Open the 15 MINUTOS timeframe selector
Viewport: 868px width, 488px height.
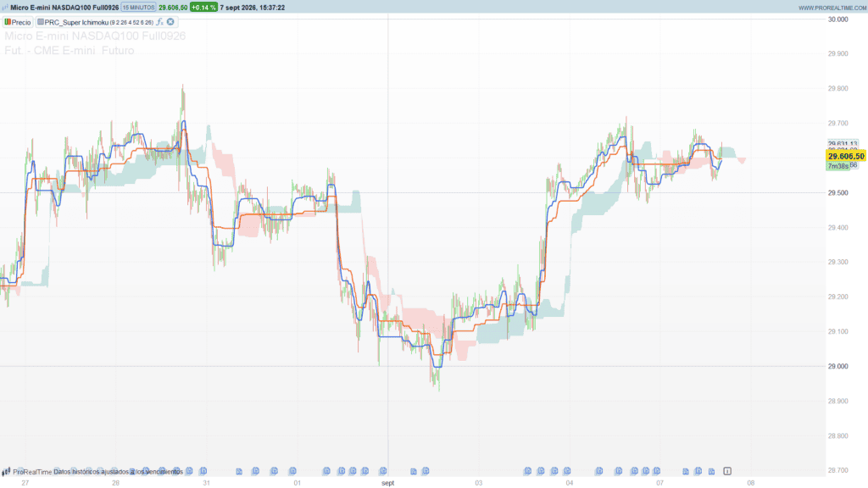tap(138, 8)
